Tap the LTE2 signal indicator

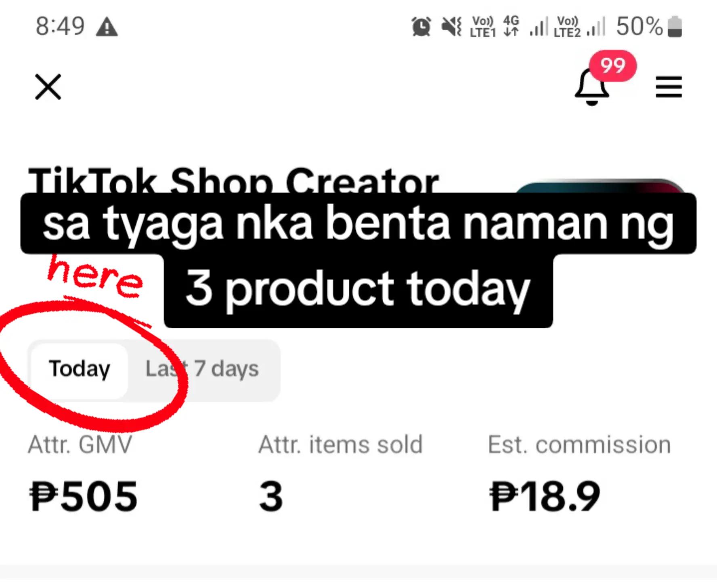(567, 27)
